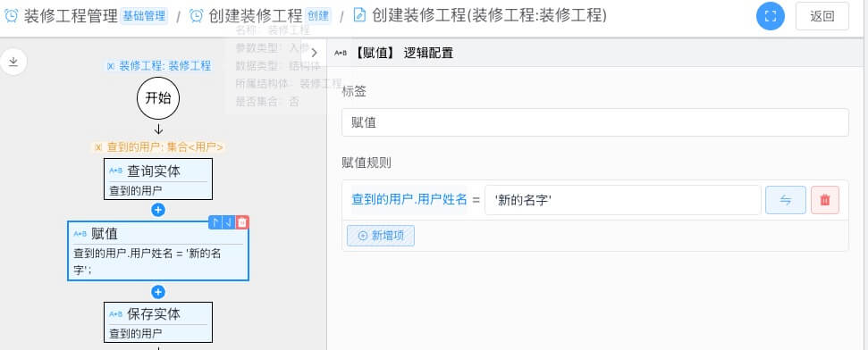
Task: Select the 查询实体 node
Action: 158,179
